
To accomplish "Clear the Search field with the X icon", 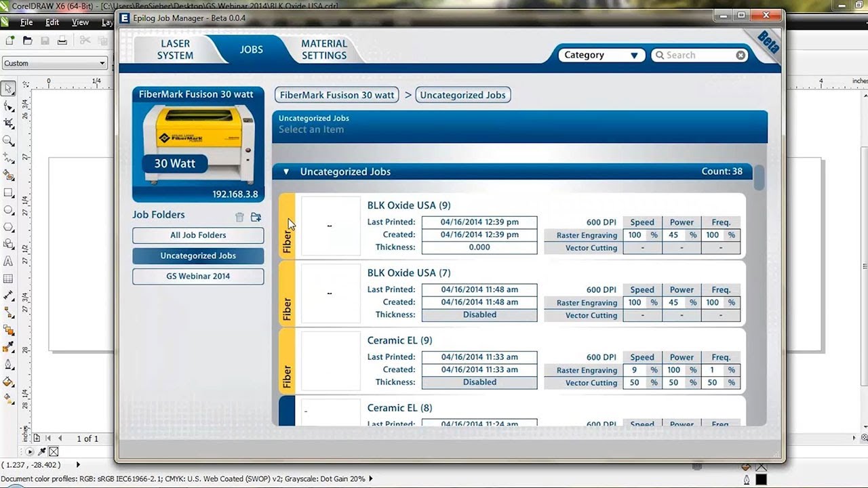I will coord(741,56).
